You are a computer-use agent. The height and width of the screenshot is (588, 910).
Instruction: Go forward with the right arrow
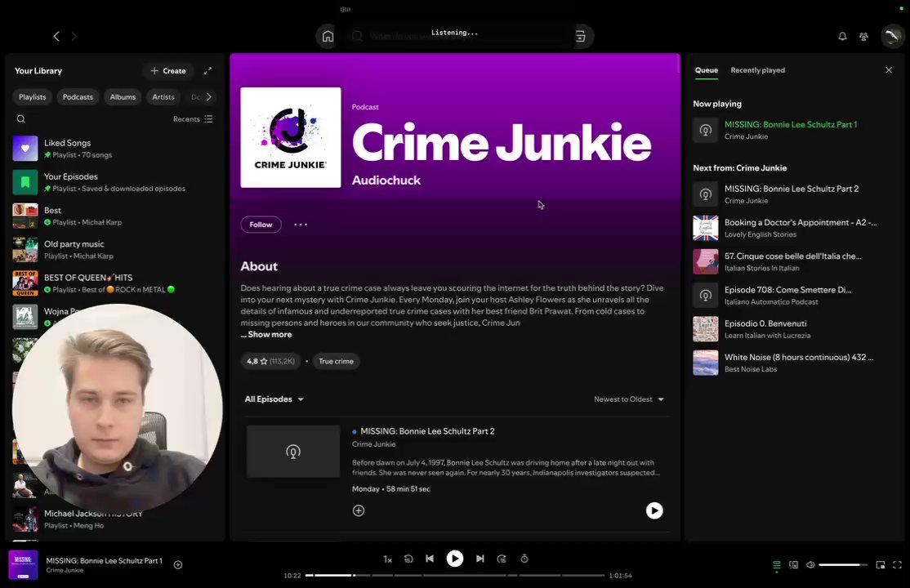(x=74, y=36)
